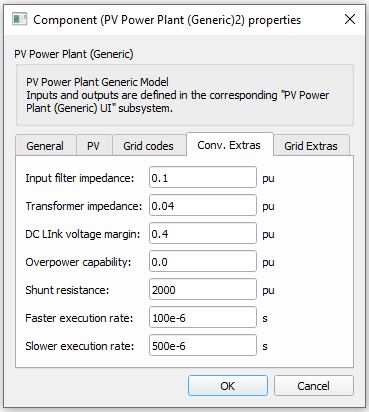Click the Shunt resistance label
Screen dimensions: 369x412
[x=67, y=290]
